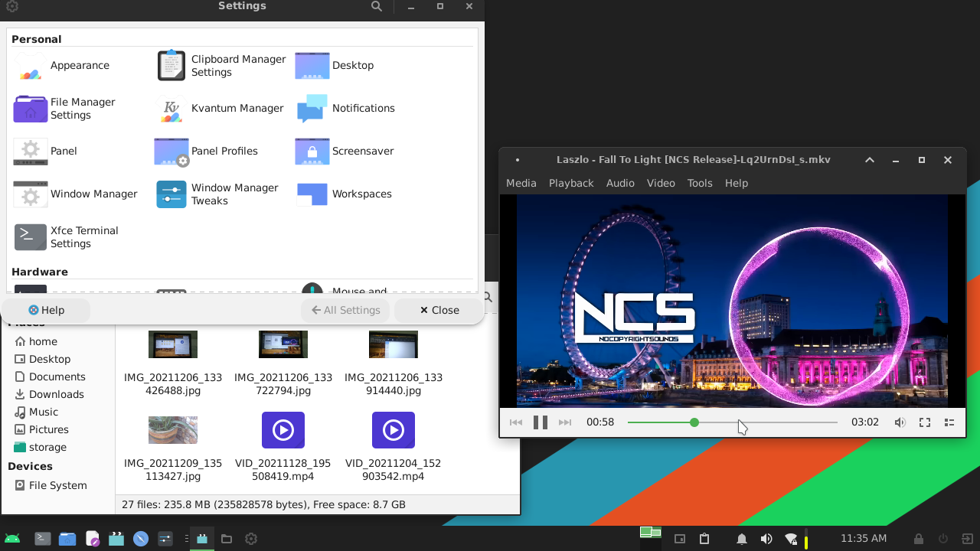Open the Tools menu
Image resolution: width=980 pixels, height=551 pixels.
click(x=700, y=183)
